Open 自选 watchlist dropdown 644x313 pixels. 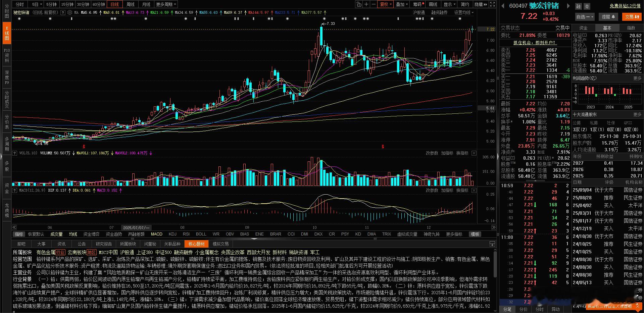585,16
